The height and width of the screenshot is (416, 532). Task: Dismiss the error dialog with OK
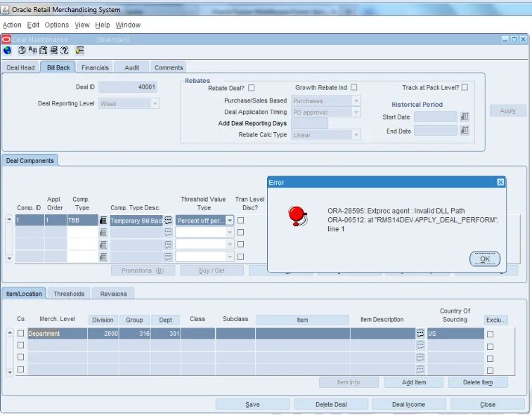485,259
